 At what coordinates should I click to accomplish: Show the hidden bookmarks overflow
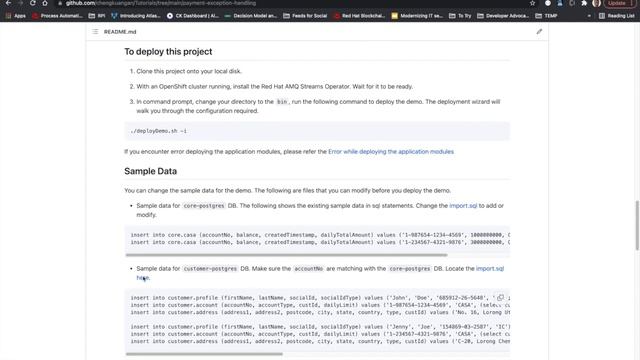pos(589,16)
